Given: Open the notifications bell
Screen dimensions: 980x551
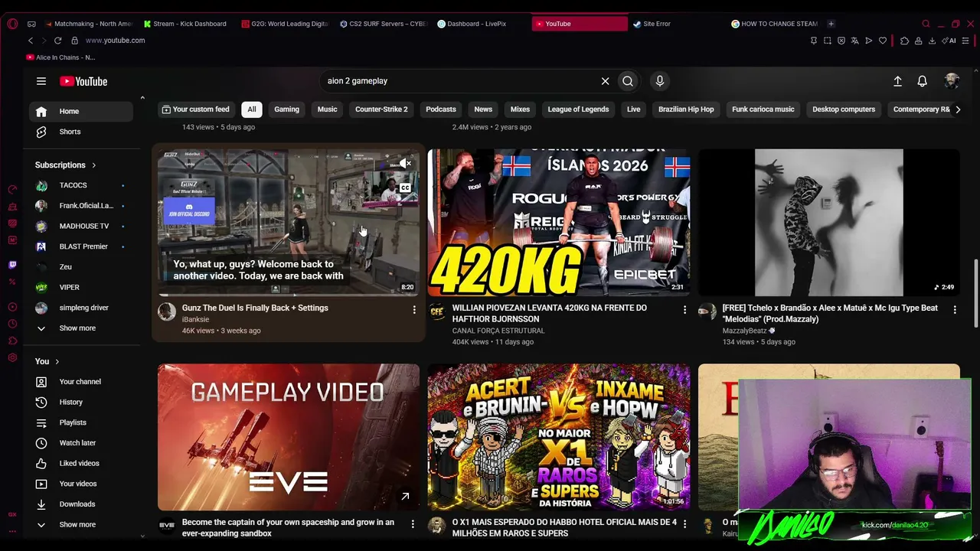Looking at the screenshot, I should pyautogui.click(x=922, y=81).
